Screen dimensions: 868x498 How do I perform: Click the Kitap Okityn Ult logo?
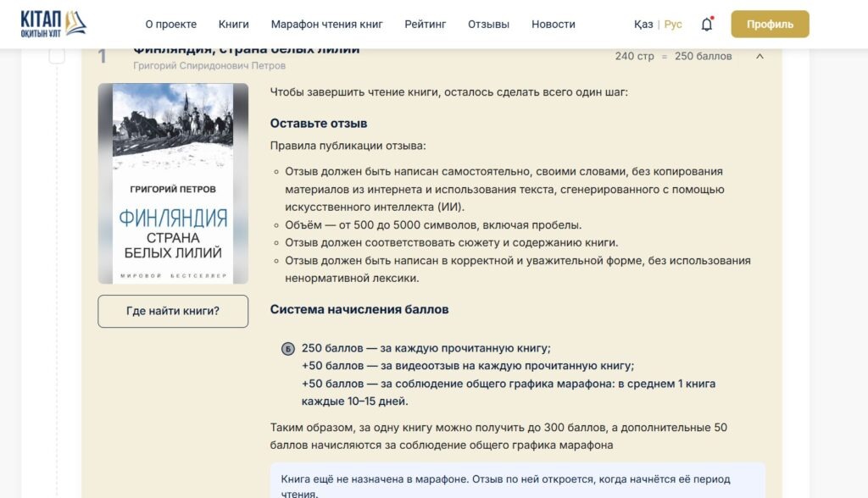(53, 24)
